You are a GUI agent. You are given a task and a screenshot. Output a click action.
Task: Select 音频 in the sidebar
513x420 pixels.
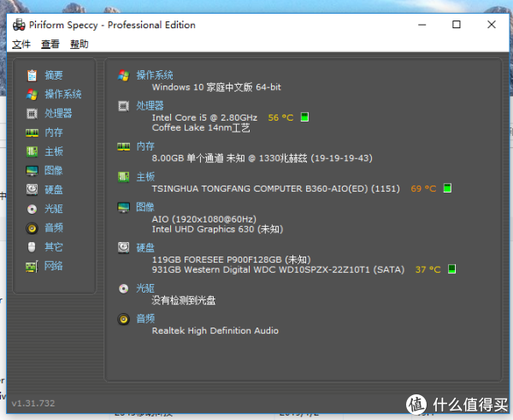click(54, 228)
